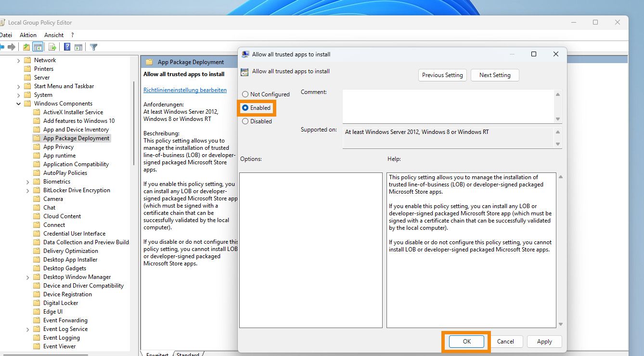Confirm the dialog with OK

pyautogui.click(x=466, y=342)
